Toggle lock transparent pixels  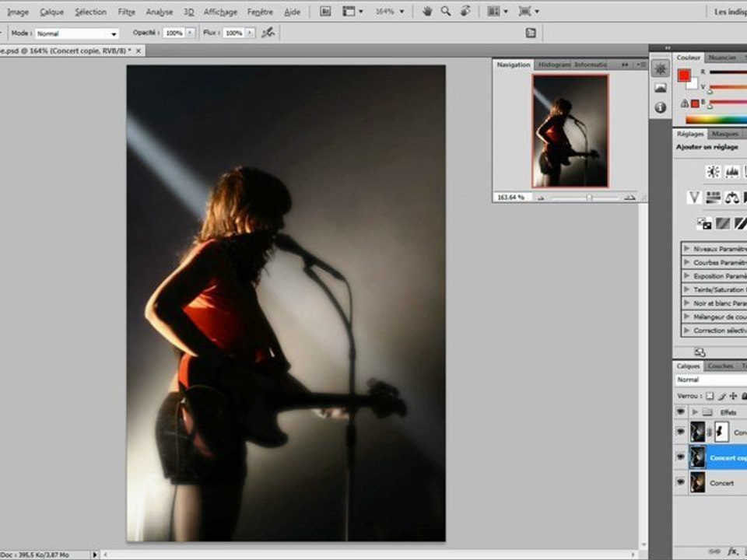(x=710, y=396)
